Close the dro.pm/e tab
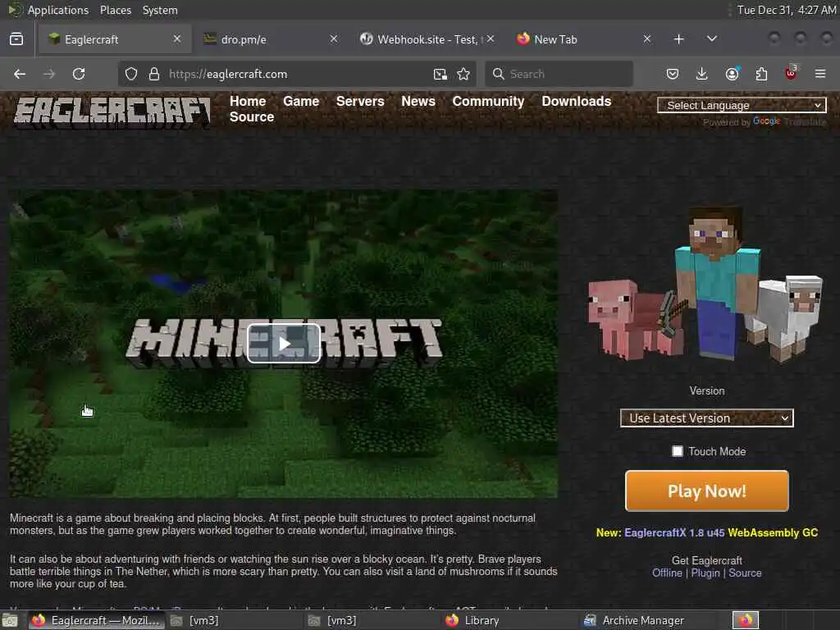This screenshot has height=630, width=840. pos(333,39)
